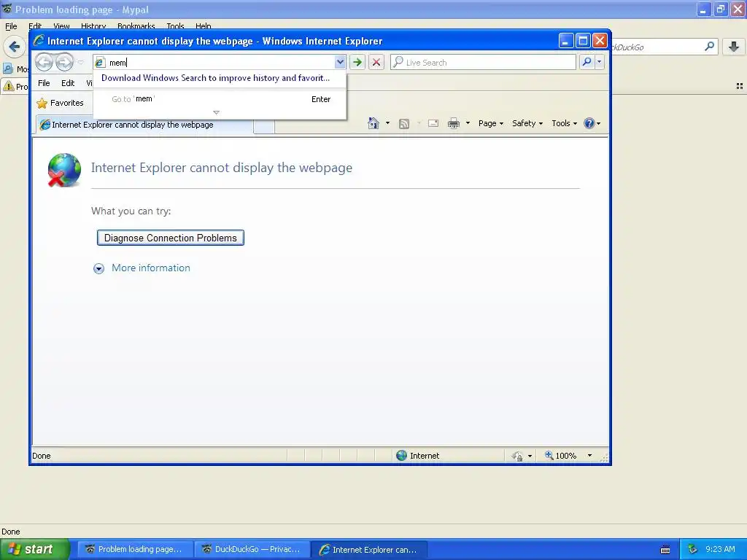Screen dimensions: 747x560
Task: Click the IE page icon in address bar
Action: point(99,63)
